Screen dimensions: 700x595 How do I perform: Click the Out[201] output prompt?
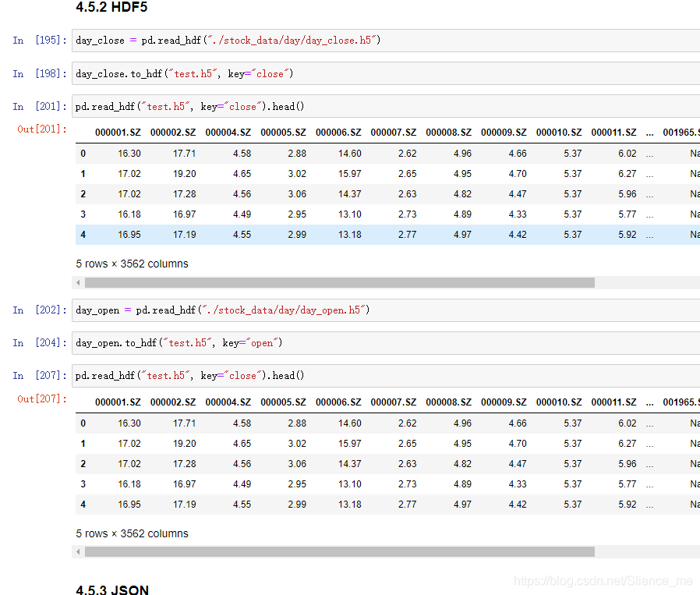pos(42,129)
